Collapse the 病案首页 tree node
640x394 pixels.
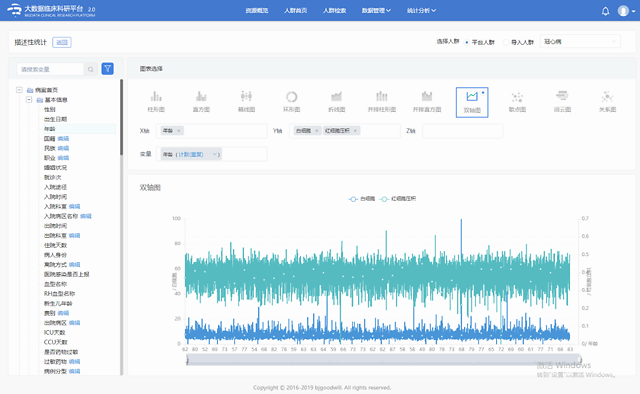coord(19,90)
